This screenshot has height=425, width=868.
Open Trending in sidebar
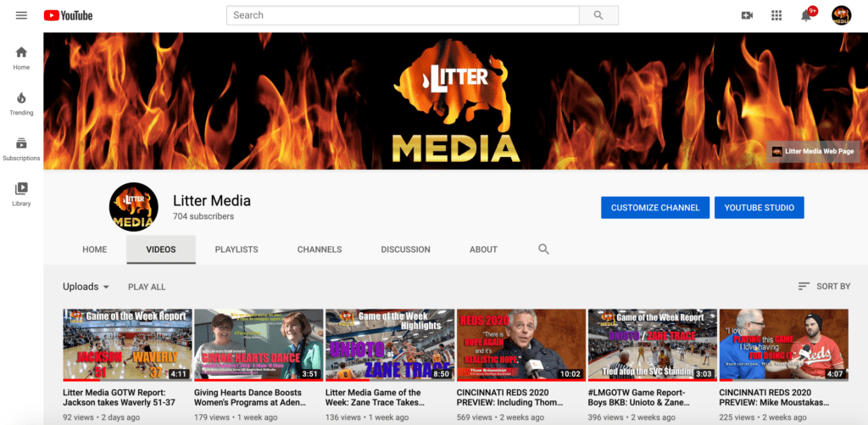pyautogui.click(x=21, y=103)
